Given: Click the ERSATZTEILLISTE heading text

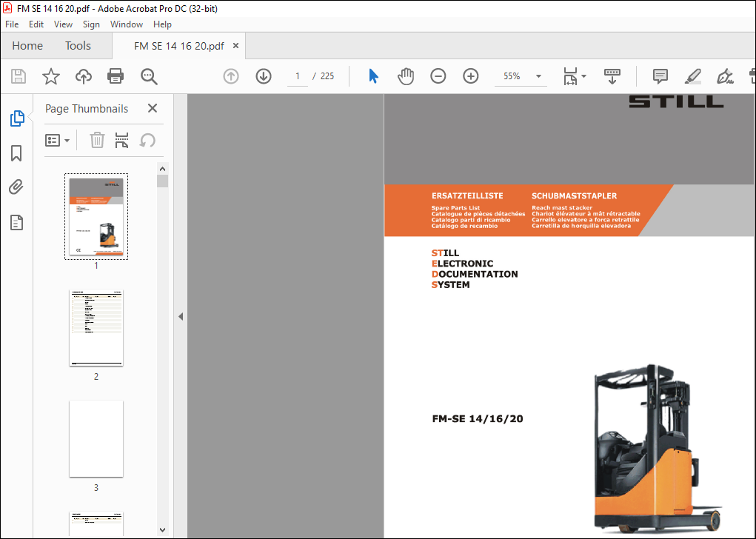Looking at the screenshot, I should (467, 195).
